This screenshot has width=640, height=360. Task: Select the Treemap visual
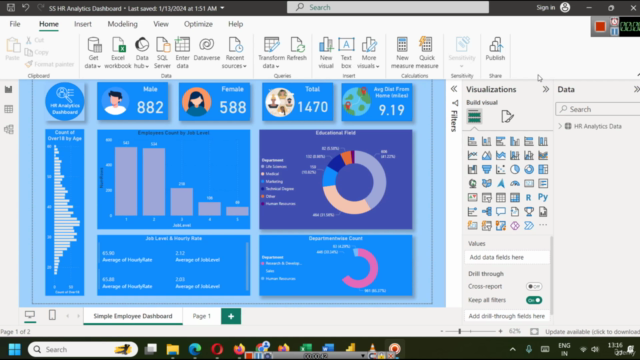[x=543, y=169]
